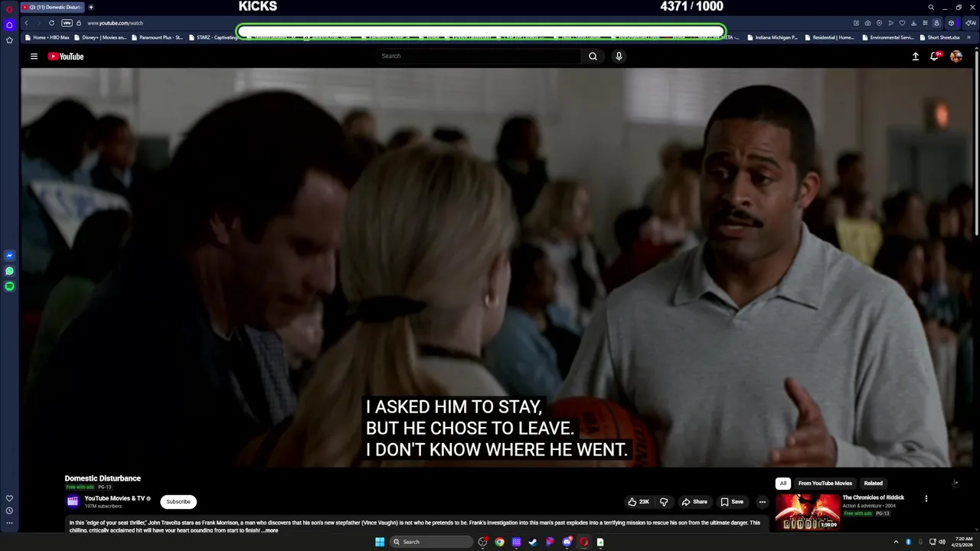Open Opera sidebar home icon

point(9,24)
